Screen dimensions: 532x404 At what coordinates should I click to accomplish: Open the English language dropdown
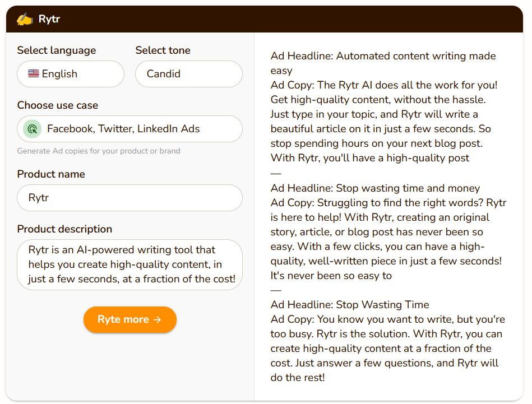coord(71,74)
